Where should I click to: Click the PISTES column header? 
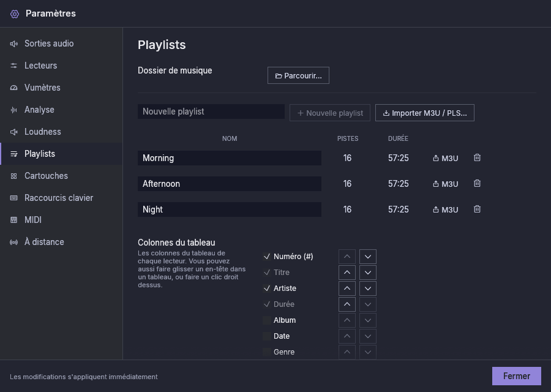[348, 138]
